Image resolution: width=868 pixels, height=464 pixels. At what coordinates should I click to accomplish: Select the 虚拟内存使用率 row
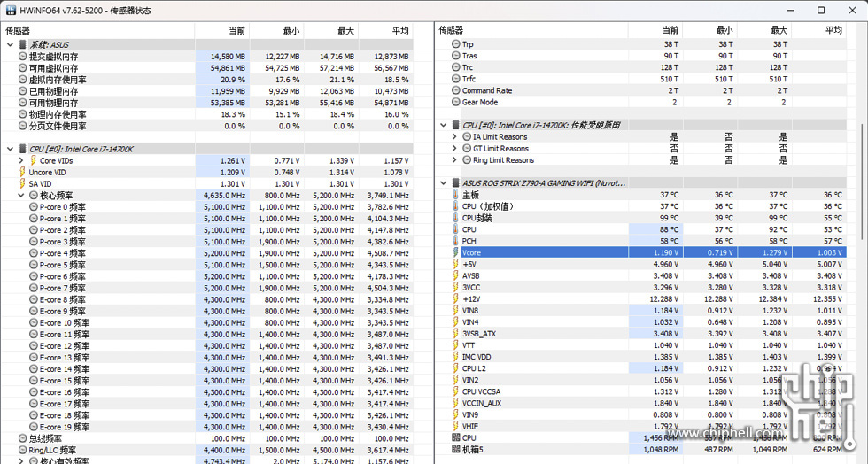[x=207, y=80]
